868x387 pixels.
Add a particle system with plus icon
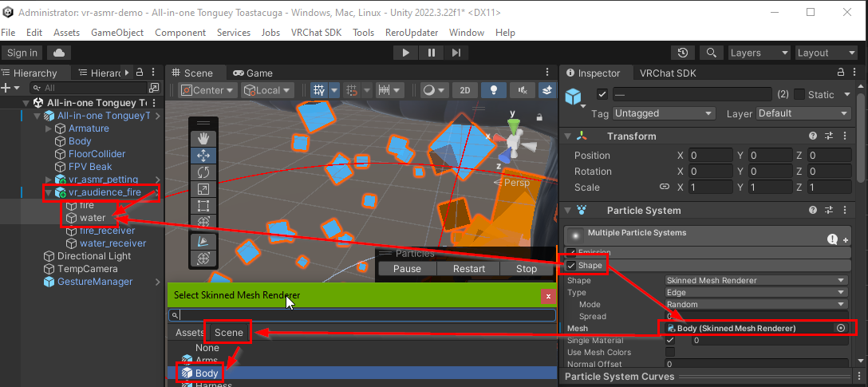click(846, 240)
